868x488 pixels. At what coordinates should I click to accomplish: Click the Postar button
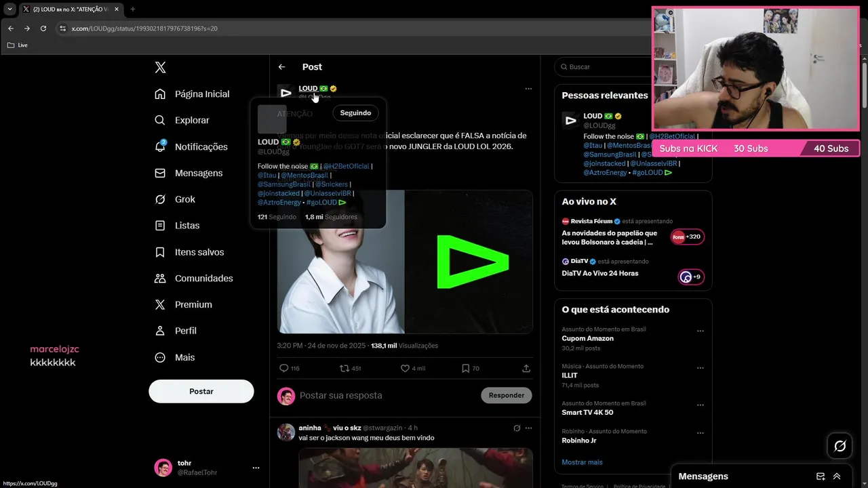pyautogui.click(x=201, y=391)
